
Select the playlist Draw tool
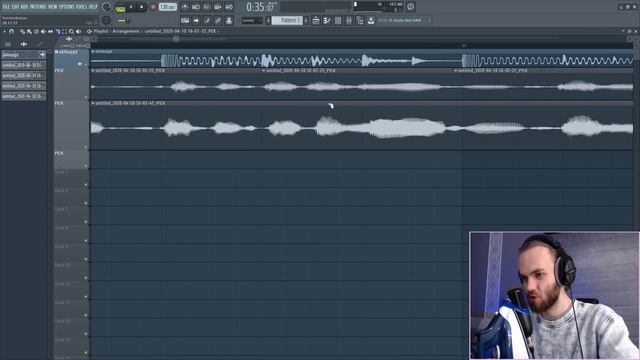pyautogui.click(x=22, y=31)
